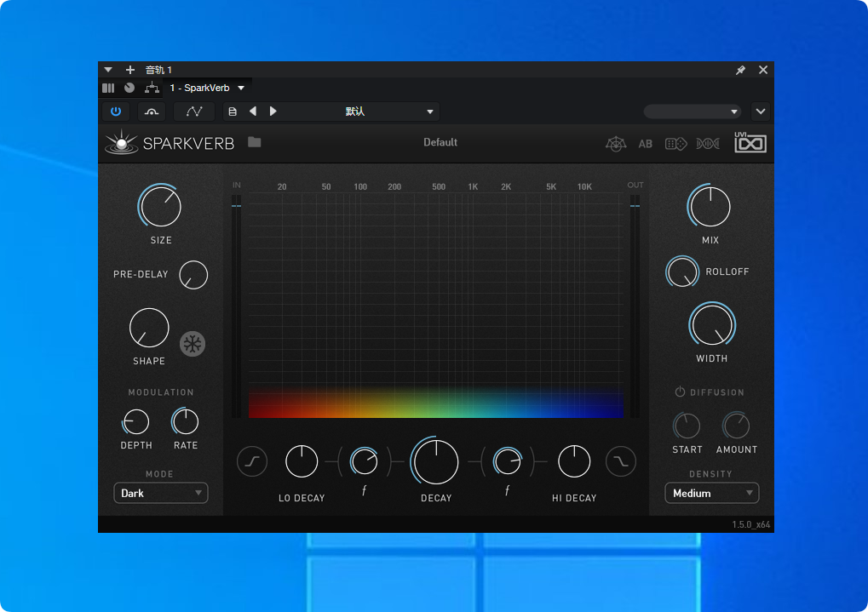
Task: Toggle the snowflake freeze button
Action: [x=193, y=344]
